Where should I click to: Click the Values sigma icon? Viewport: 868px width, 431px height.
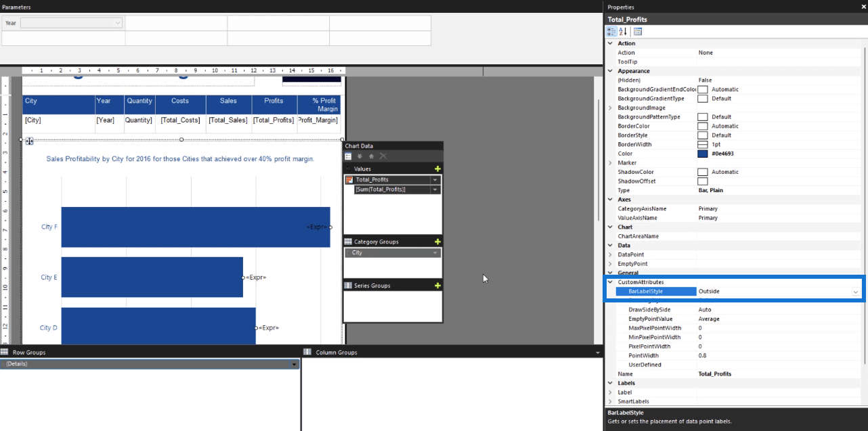(x=348, y=169)
